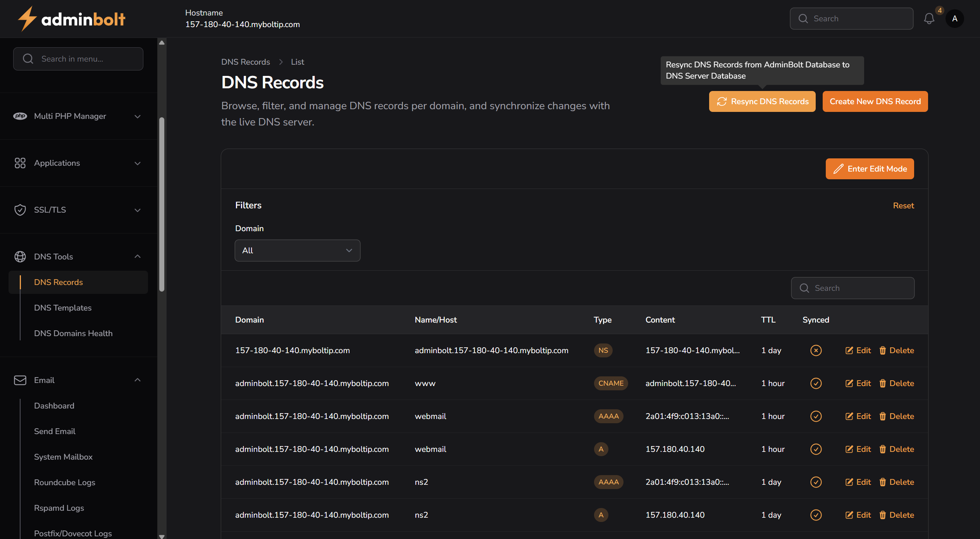Click unsynced X status of NS record
980x539 pixels.
point(816,350)
